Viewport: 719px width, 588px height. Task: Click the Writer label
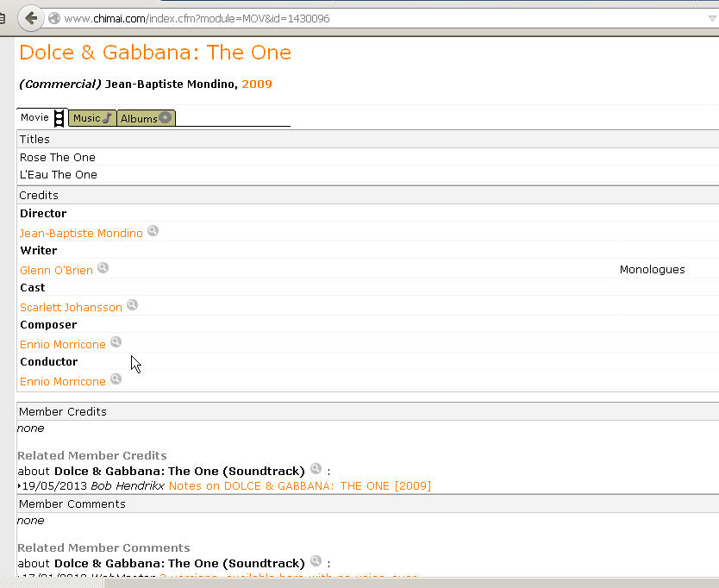(x=39, y=250)
